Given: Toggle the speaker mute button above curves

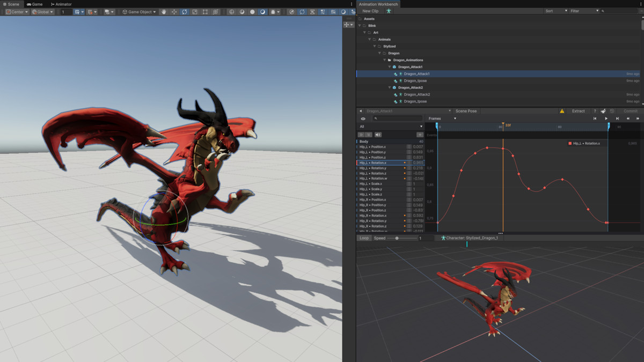Looking at the screenshot, I should click(378, 135).
